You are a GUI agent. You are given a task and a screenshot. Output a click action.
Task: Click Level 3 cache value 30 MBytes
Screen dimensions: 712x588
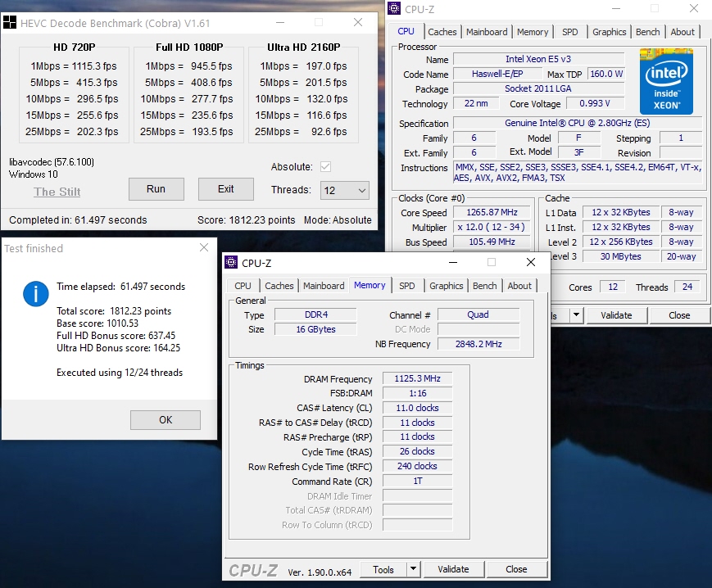tap(621, 256)
